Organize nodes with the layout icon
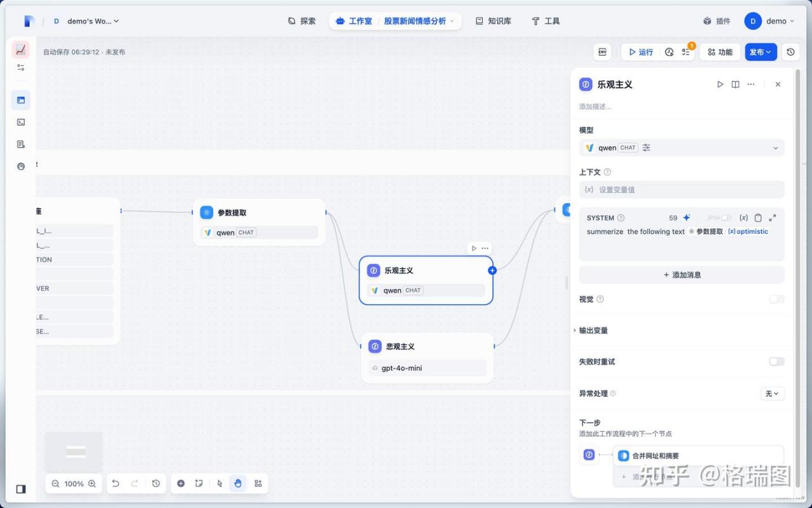812x508 pixels. coord(258,483)
